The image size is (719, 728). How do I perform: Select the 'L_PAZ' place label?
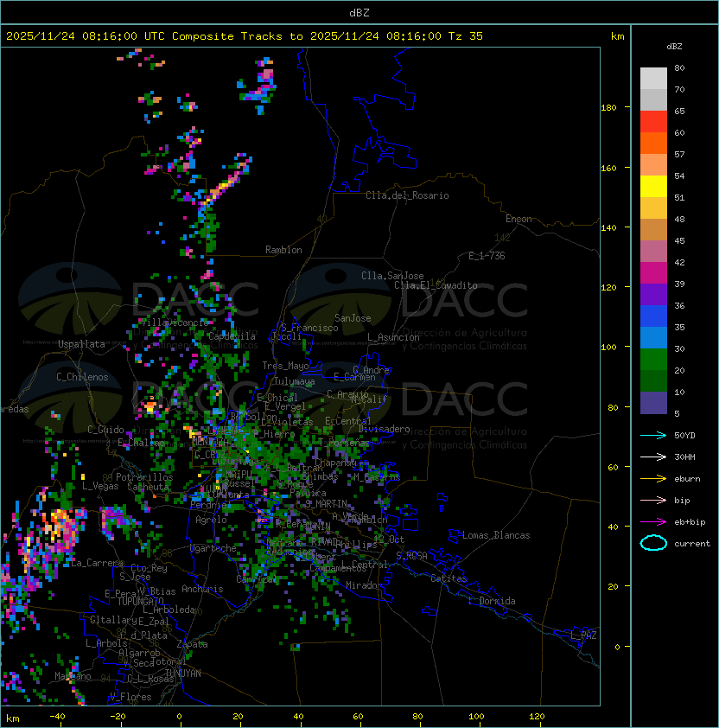click(583, 635)
